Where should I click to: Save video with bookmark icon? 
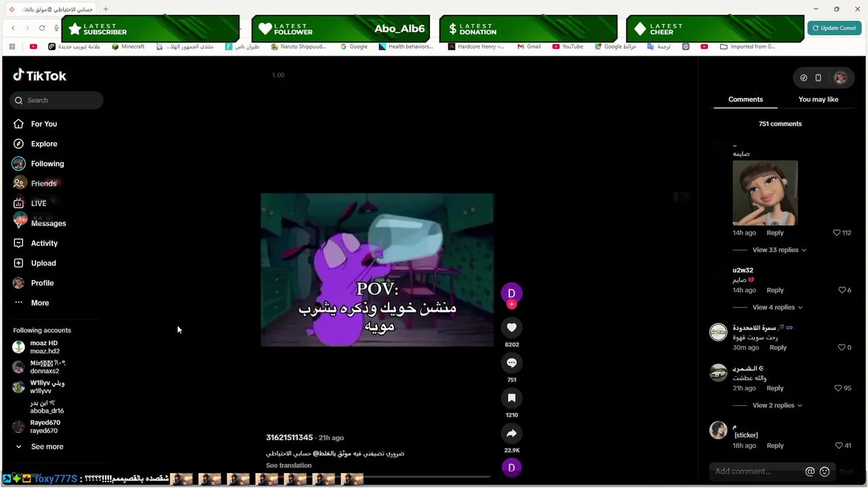511,398
